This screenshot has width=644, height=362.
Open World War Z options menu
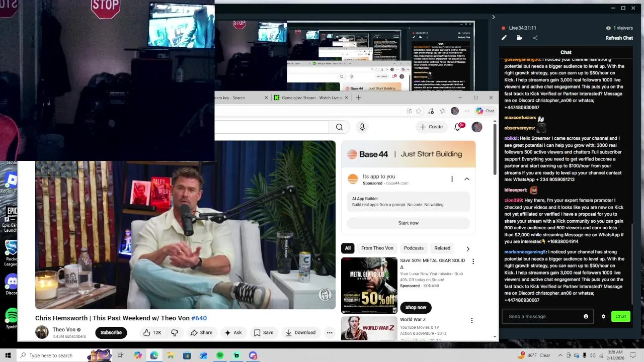point(472,320)
